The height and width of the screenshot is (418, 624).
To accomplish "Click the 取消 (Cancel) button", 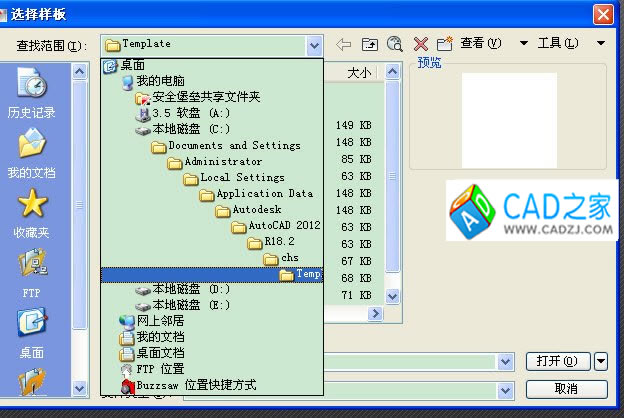I will 565,389.
